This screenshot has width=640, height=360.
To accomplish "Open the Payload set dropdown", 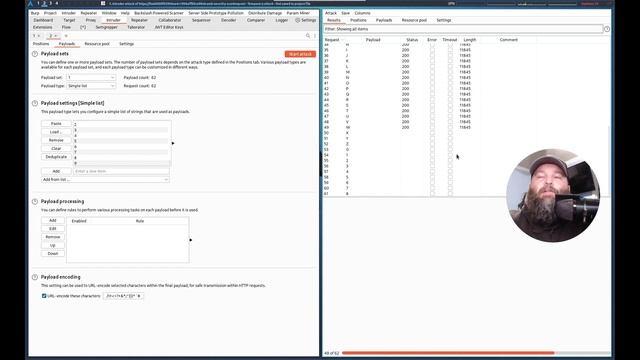I will point(91,78).
